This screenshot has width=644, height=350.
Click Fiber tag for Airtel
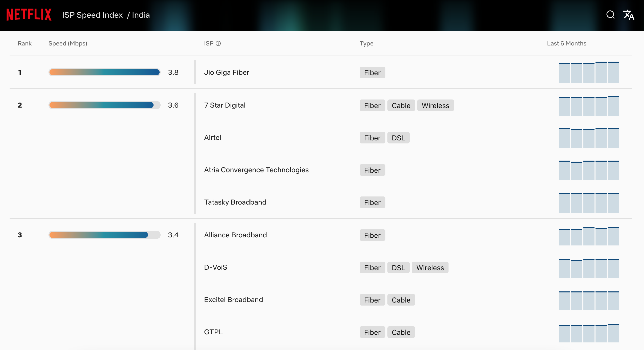pos(372,138)
